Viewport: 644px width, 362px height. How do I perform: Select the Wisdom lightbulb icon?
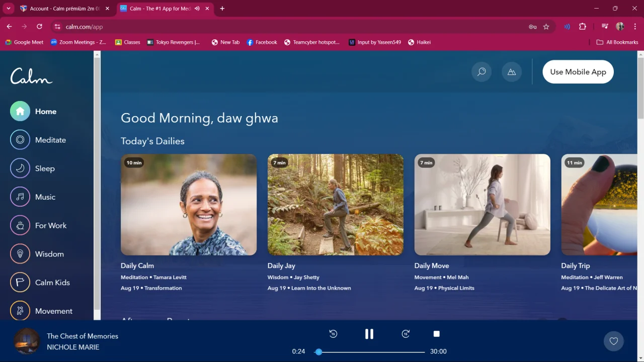(20, 254)
